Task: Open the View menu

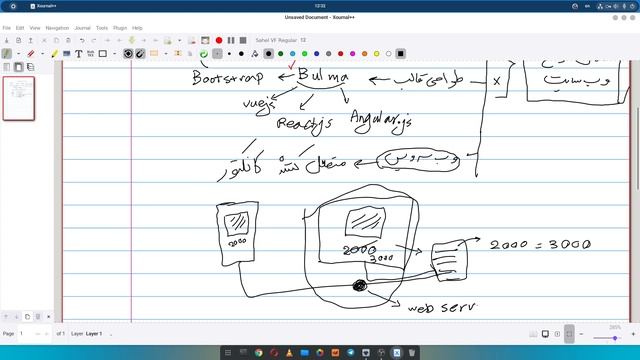Action: tap(35, 28)
